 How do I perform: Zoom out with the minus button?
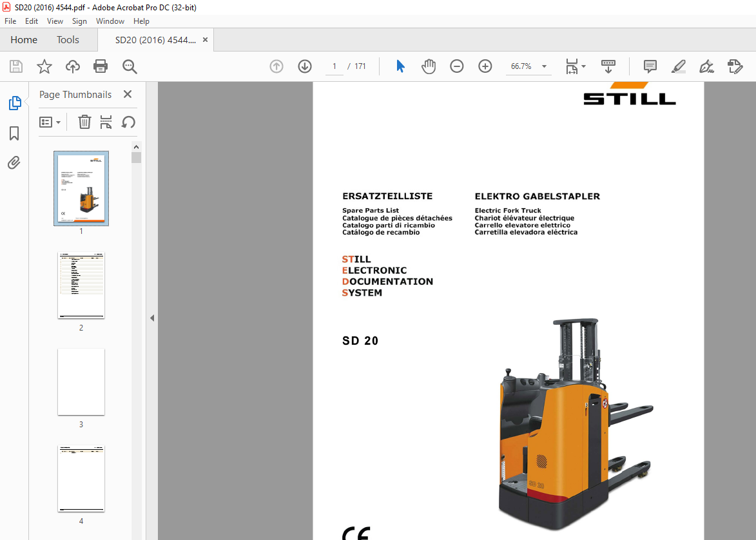point(456,66)
